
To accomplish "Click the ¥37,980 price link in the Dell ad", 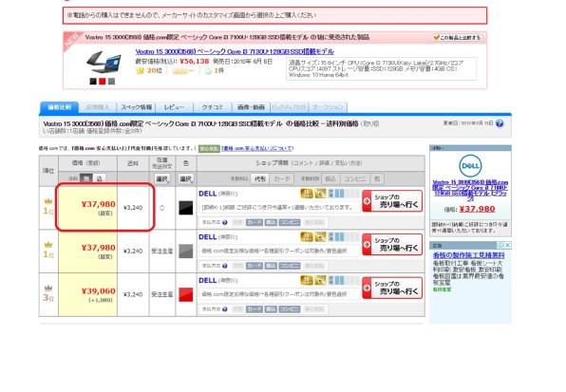I will pyautogui.click(x=477, y=209).
